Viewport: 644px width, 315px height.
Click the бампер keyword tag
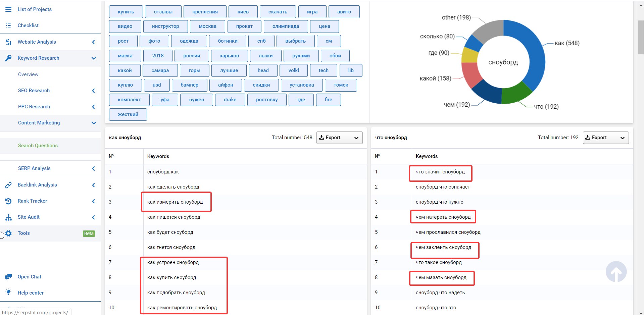pyautogui.click(x=189, y=85)
